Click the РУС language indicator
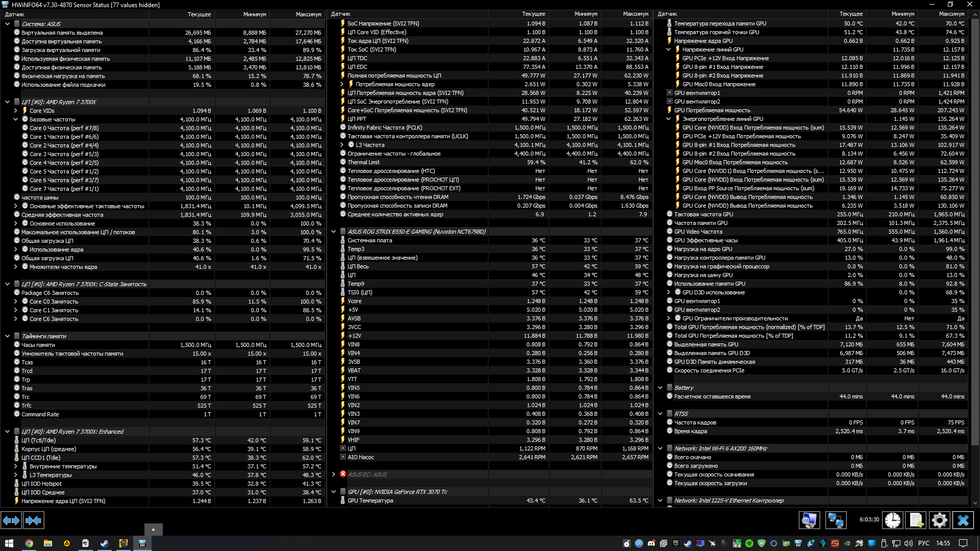The image size is (980, 551). tap(923, 543)
